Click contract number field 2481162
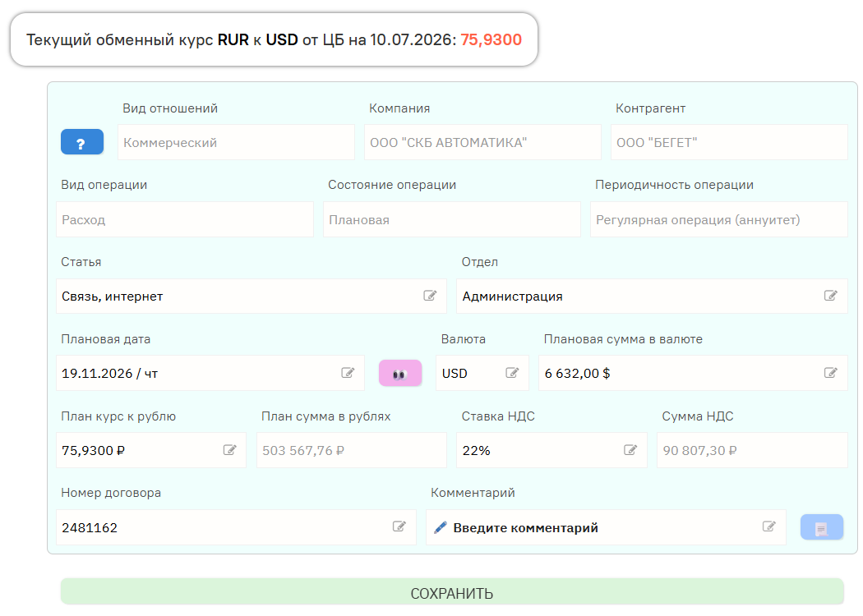Viewport: 863px width, 616px height. point(236,527)
